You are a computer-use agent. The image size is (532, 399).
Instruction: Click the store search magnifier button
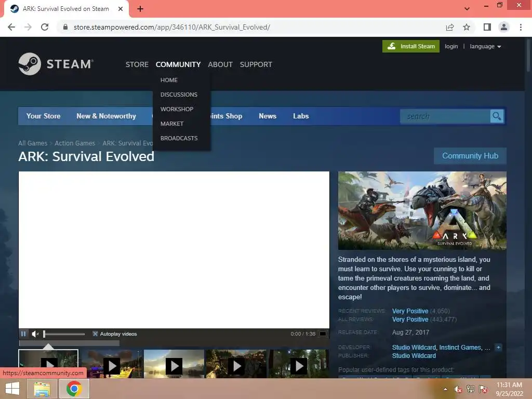tap(497, 116)
